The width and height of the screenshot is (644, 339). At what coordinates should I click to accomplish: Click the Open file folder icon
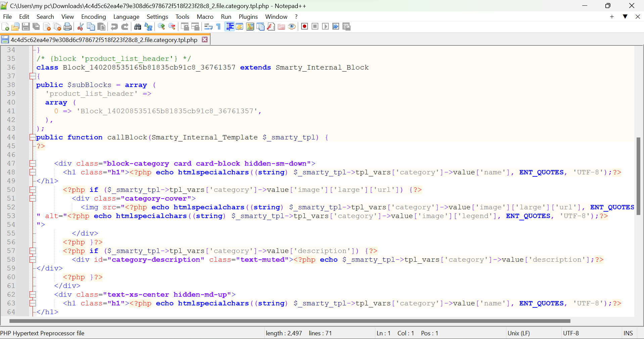coord(15,27)
